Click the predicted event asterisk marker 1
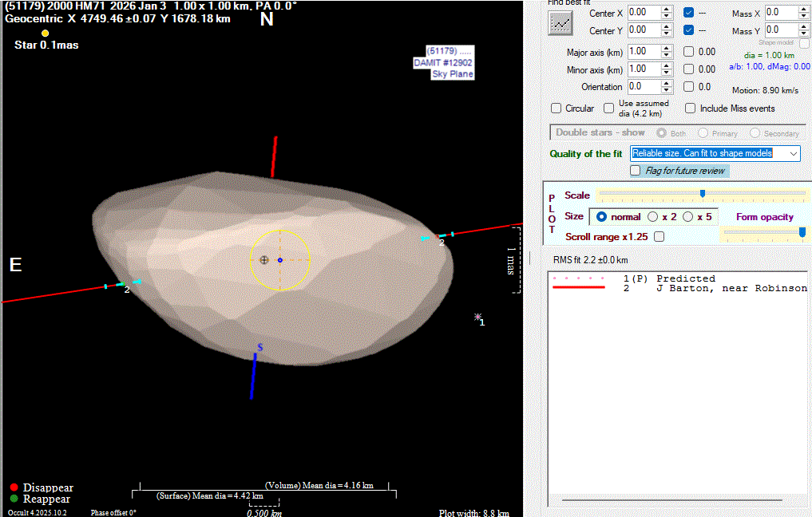 point(477,317)
